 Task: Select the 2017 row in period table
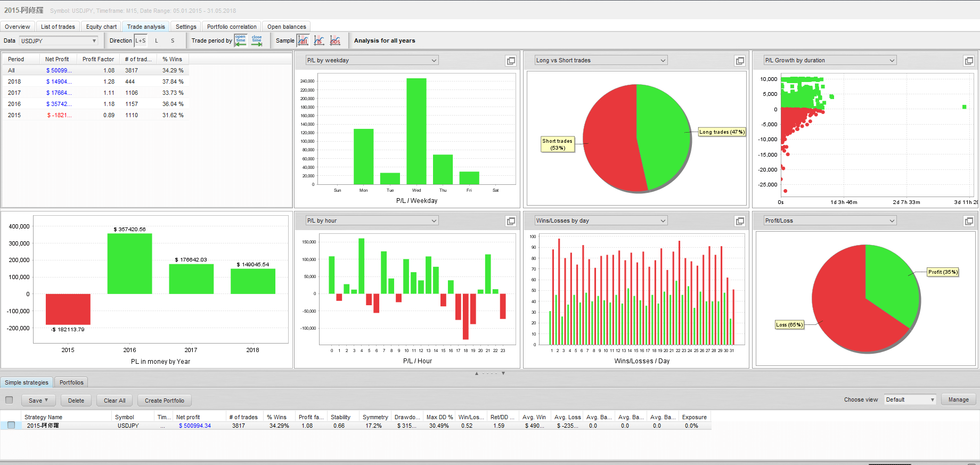point(14,93)
